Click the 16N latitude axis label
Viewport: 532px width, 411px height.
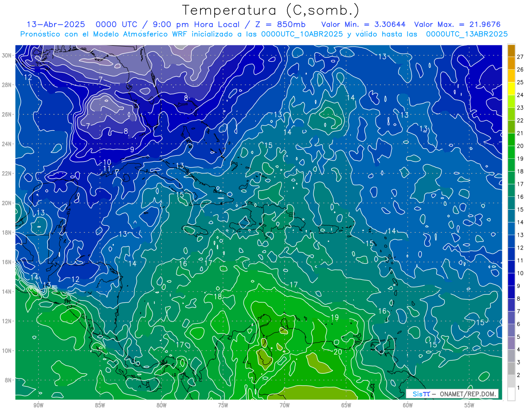coord(8,262)
